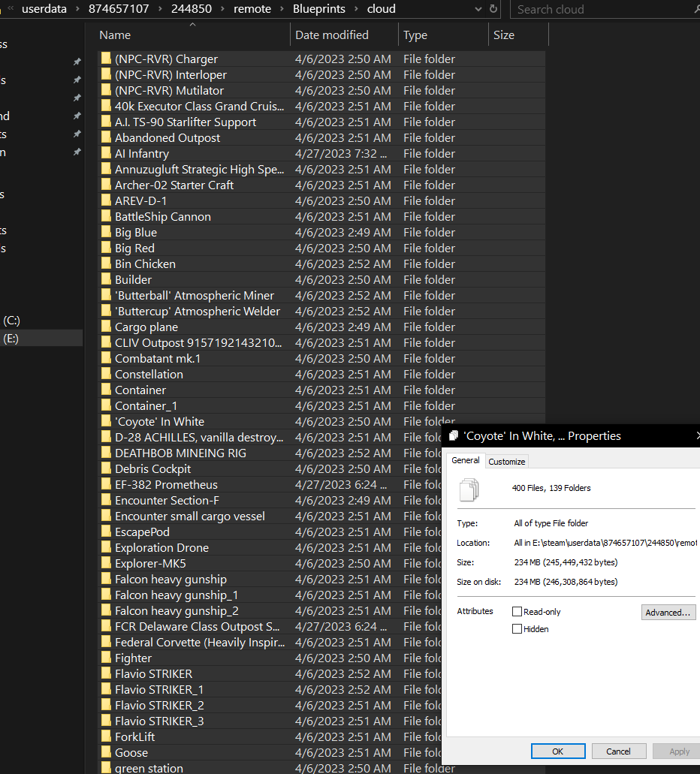The image size is (700, 774).
Task: Click the folder icon next to Goose
Action: tap(106, 752)
